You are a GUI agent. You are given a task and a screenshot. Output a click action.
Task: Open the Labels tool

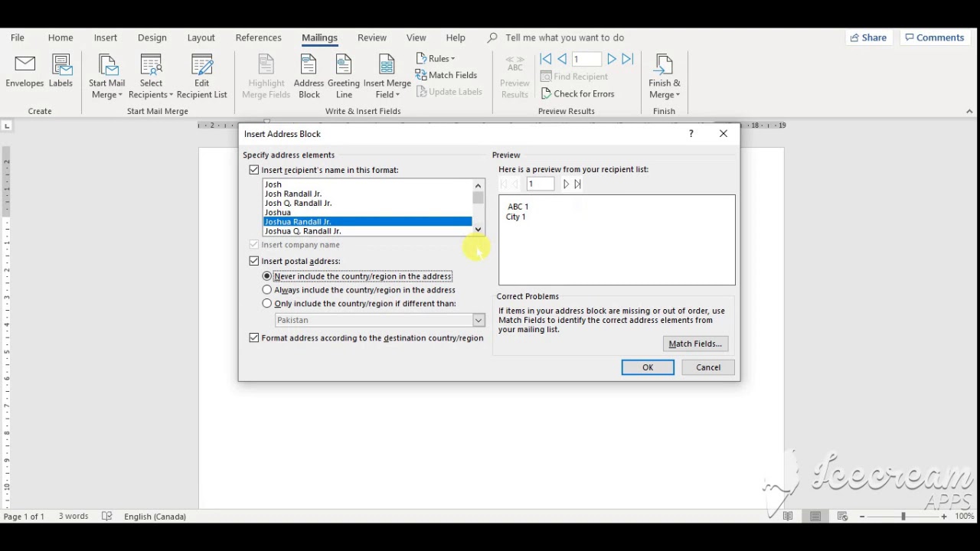click(60, 71)
